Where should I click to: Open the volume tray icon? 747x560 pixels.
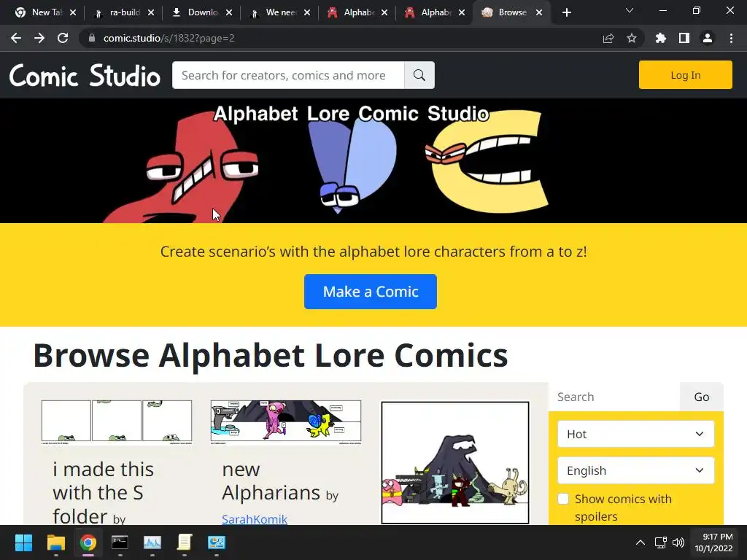678,542
